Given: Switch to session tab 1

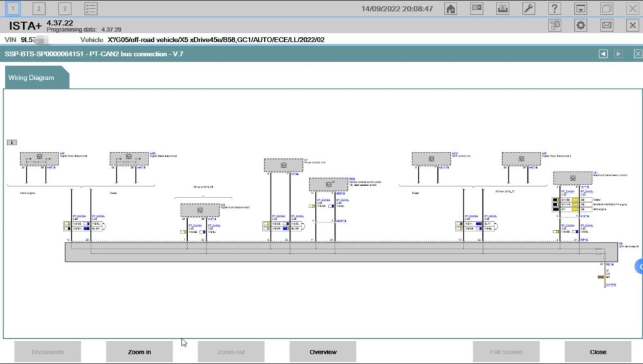Looking at the screenshot, I should [x=13, y=8].
